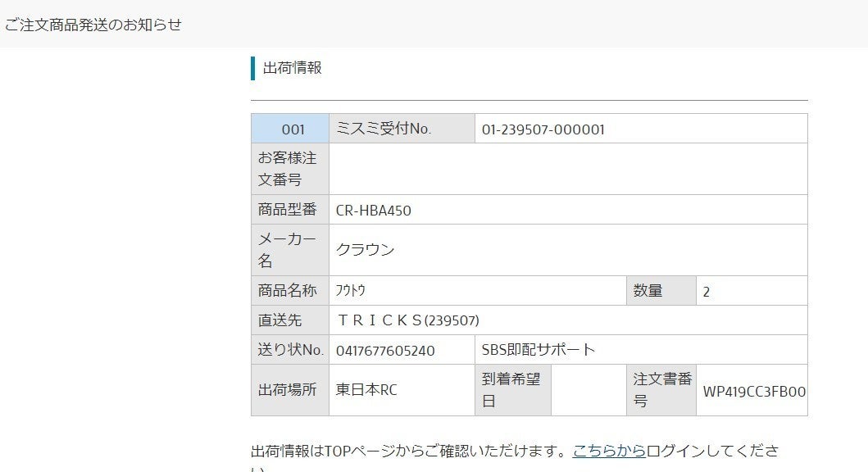
Task: Click the 注文書番号 label cell
Action: click(661, 390)
